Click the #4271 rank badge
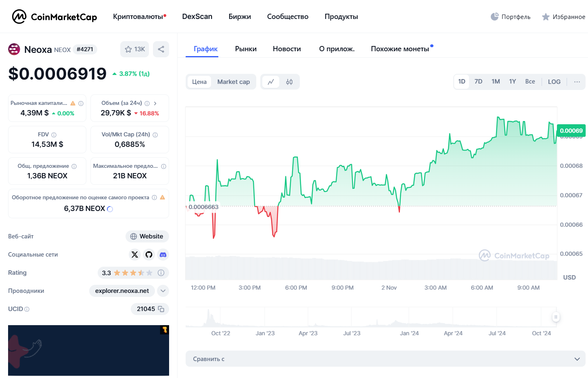This screenshot has height=378, width=588. point(85,50)
